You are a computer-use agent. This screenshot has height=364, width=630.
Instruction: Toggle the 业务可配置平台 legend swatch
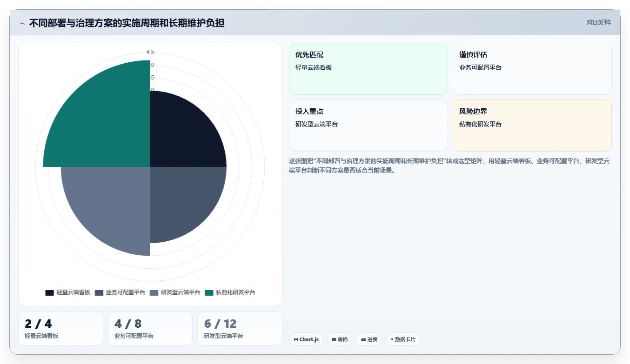[99, 292]
